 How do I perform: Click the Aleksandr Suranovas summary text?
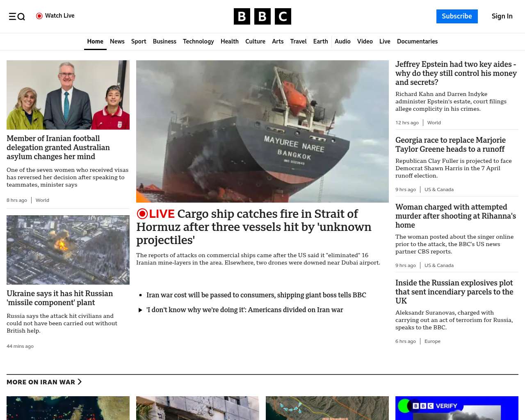[x=454, y=320]
